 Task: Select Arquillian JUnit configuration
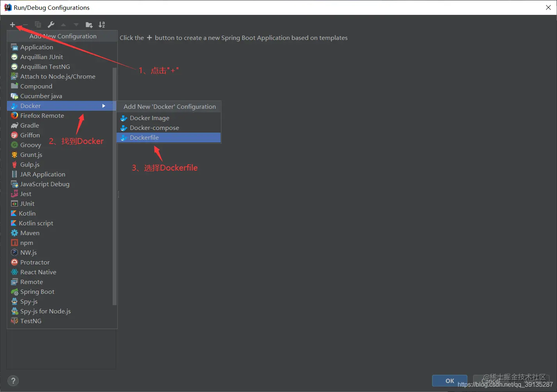click(x=62, y=57)
